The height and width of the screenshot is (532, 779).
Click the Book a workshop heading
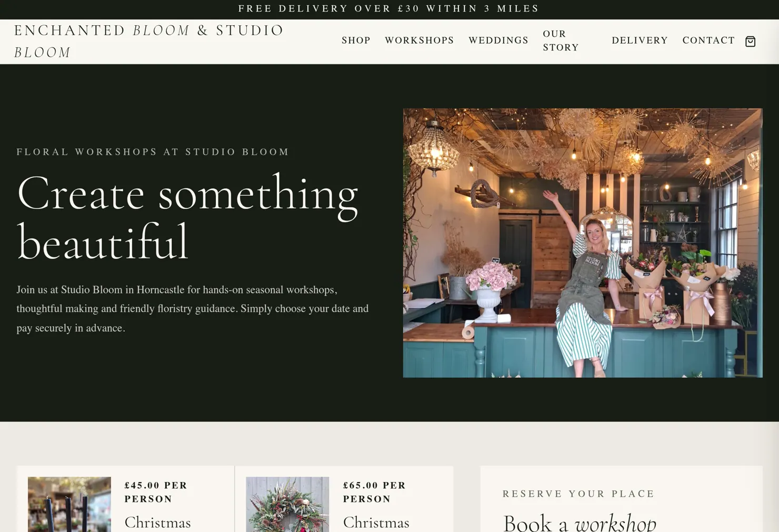coord(580,523)
